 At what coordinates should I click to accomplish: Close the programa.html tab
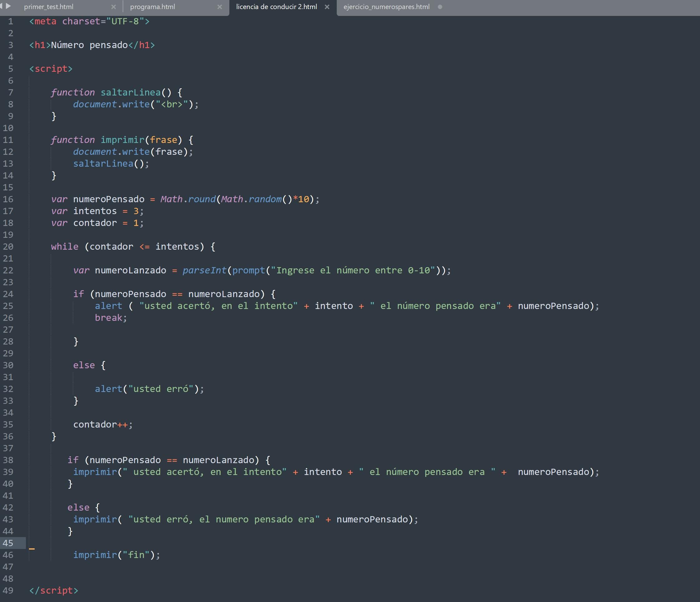pos(220,7)
